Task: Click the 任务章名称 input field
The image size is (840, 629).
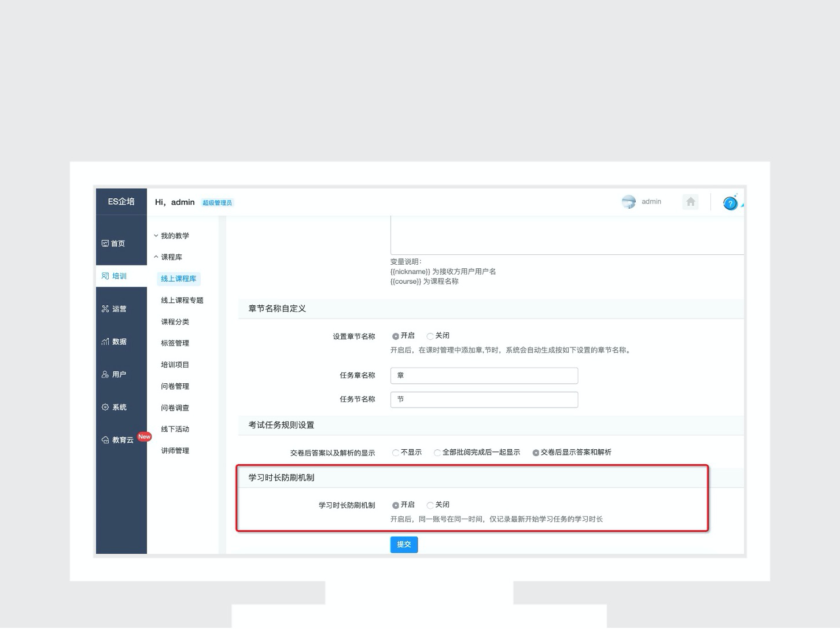Action: [484, 376]
